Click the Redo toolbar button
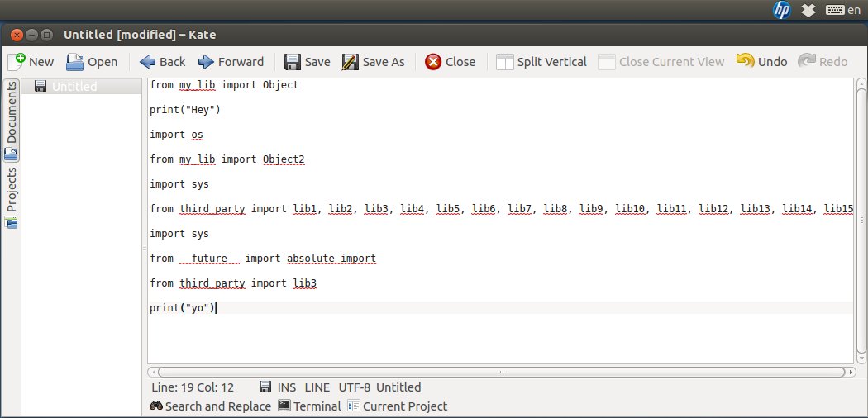Viewport: 868px width, 418px height. pos(823,61)
